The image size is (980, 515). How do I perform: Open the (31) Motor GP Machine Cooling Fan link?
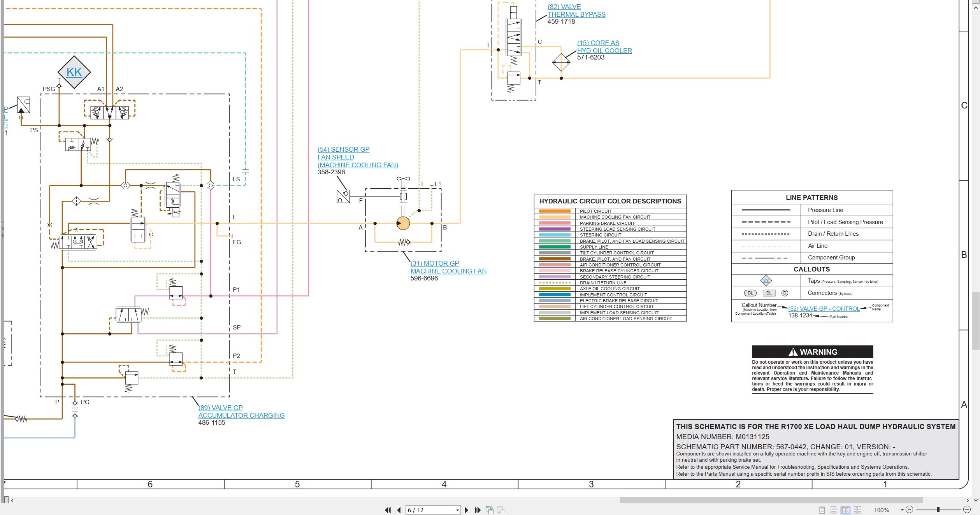[x=448, y=267]
